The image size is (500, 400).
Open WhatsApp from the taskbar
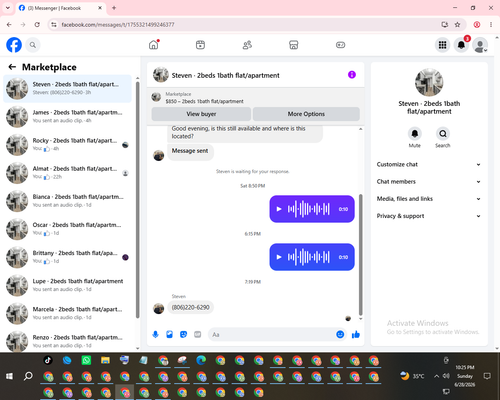[x=86, y=360]
